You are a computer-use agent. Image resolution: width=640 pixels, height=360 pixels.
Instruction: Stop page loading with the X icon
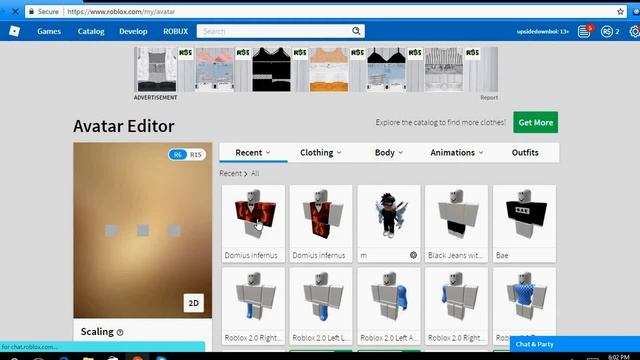[16, 11]
